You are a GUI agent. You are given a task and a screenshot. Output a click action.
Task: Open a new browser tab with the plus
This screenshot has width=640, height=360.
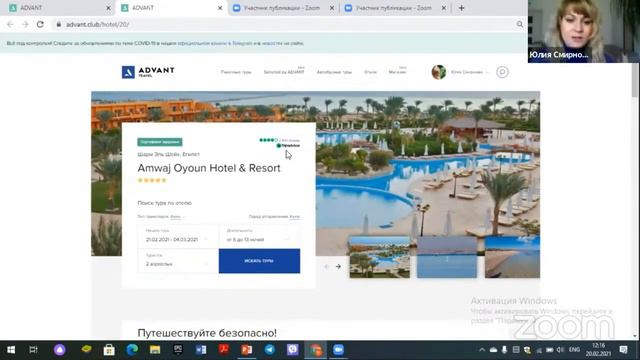(x=461, y=8)
